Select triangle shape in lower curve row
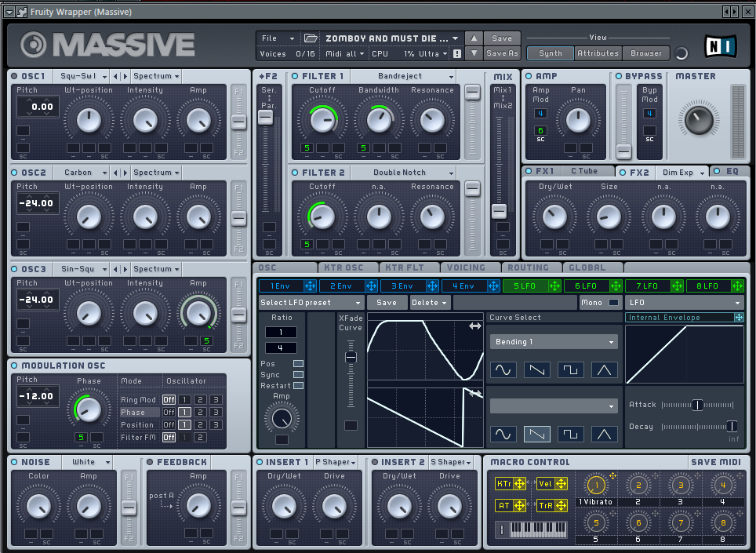 pos(604,434)
